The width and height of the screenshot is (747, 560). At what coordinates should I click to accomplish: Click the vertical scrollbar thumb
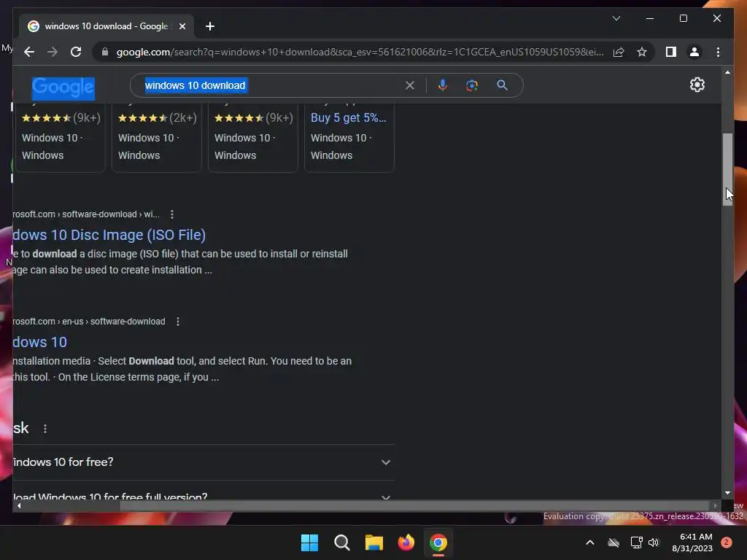[727, 169]
